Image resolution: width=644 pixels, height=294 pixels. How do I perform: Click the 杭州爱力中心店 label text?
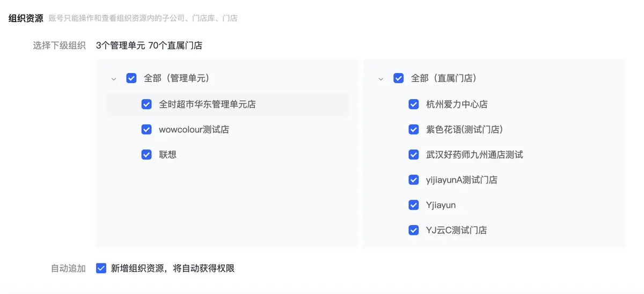tap(457, 104)
